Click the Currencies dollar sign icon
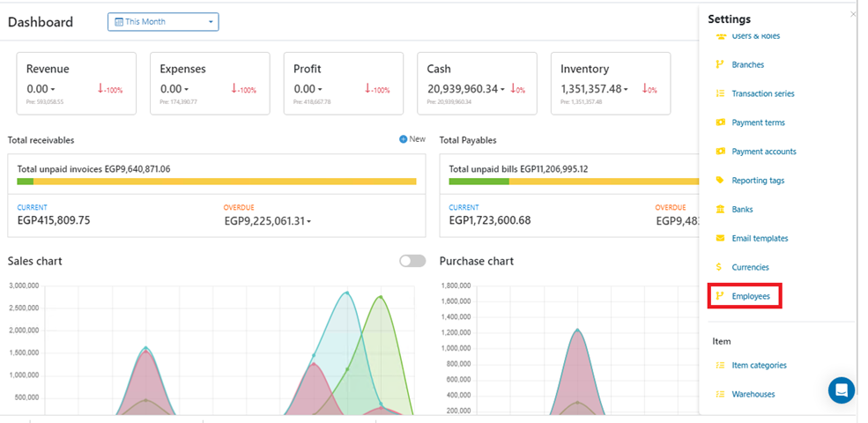 point(720,267)
